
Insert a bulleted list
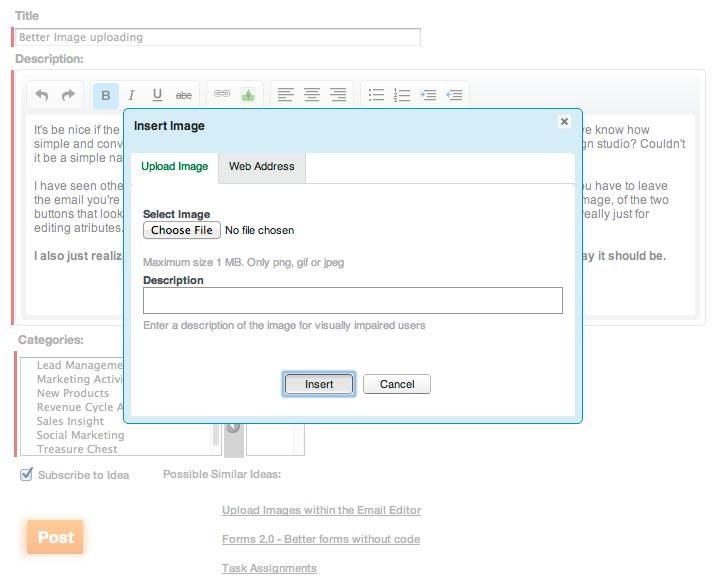click(376, 96)
